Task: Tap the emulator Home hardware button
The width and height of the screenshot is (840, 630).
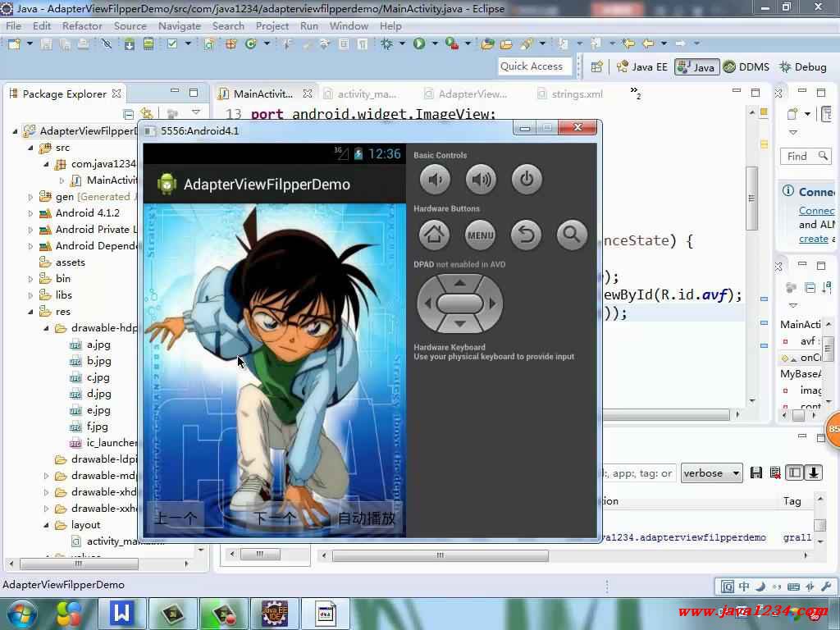Action: tap(434, 235)
